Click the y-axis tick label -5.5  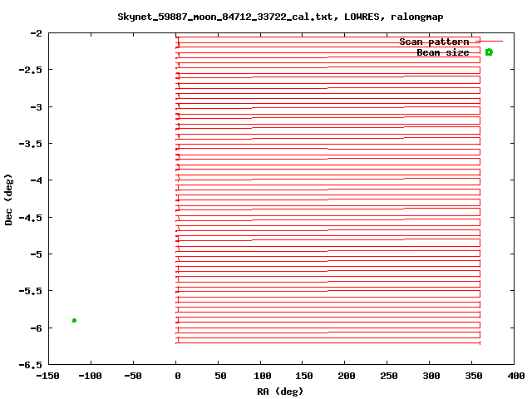[x=31, y=291]
